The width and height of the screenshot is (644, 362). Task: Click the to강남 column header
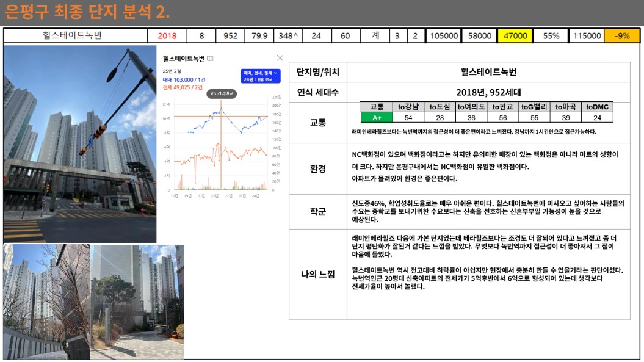click(408, 107)
